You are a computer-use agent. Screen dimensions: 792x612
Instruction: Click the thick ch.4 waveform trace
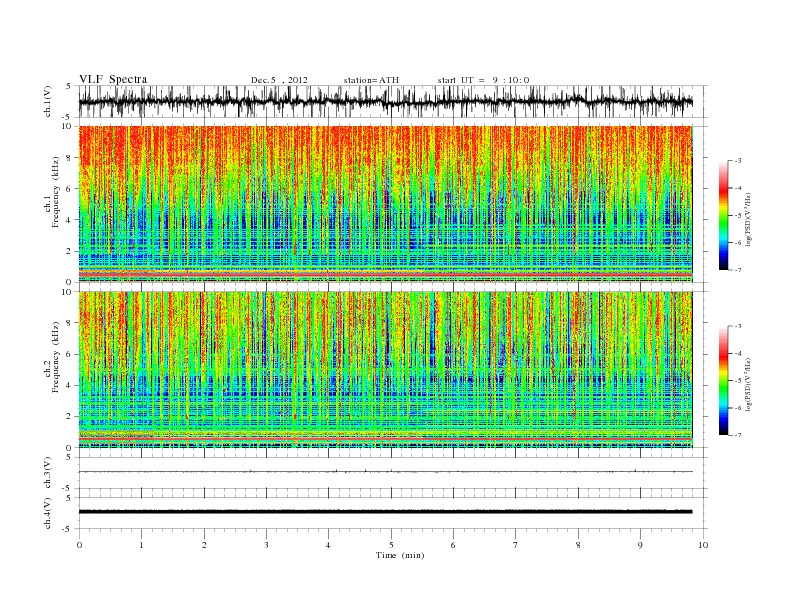pyautogui.click(x=385, y=512)
